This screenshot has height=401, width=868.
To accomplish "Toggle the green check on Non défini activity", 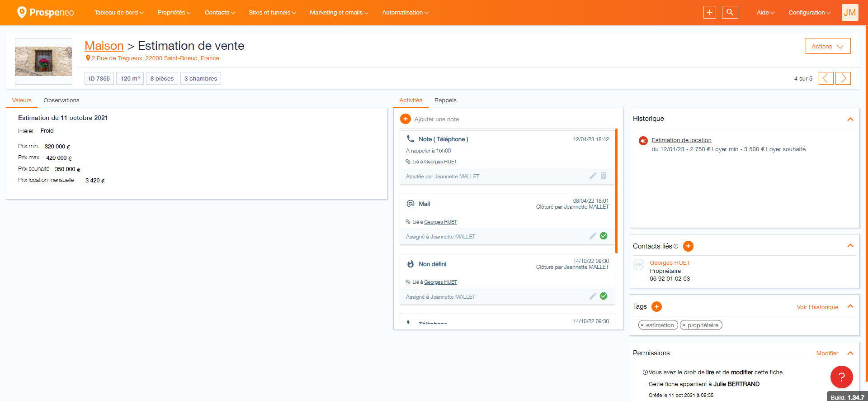I will point(604,296).
